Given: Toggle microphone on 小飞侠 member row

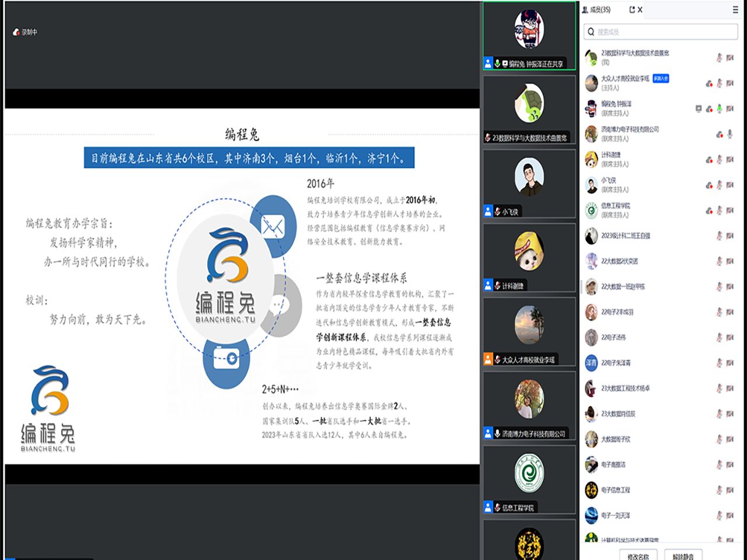Looking at the screenshot, I should click(x=720, y=185).
